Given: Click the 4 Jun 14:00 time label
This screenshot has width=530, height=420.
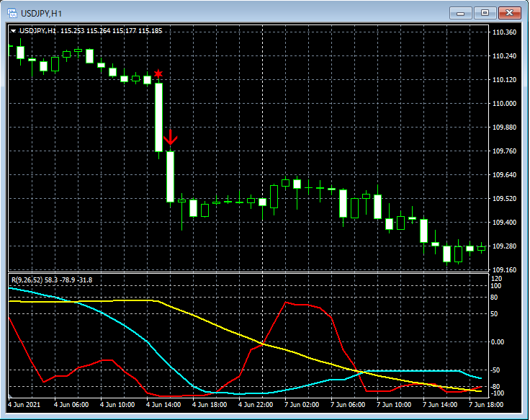Looking at the screenshot, I should point(163,405).
